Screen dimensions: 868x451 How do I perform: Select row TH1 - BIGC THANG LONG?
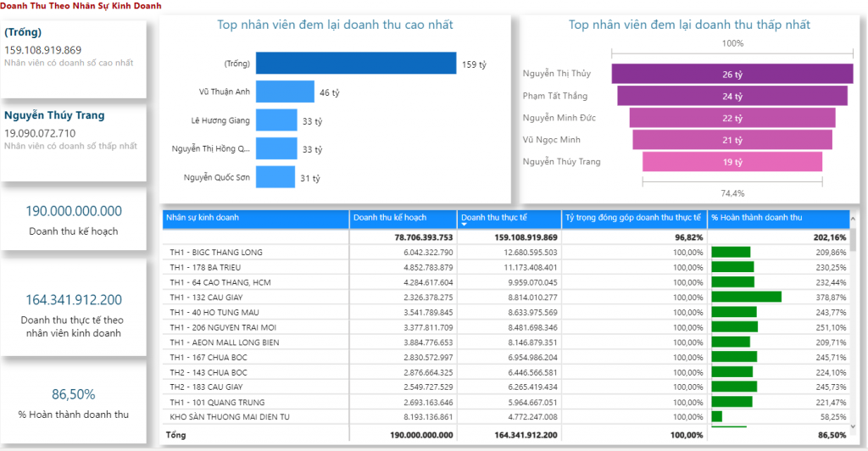[x=506, y=253]
